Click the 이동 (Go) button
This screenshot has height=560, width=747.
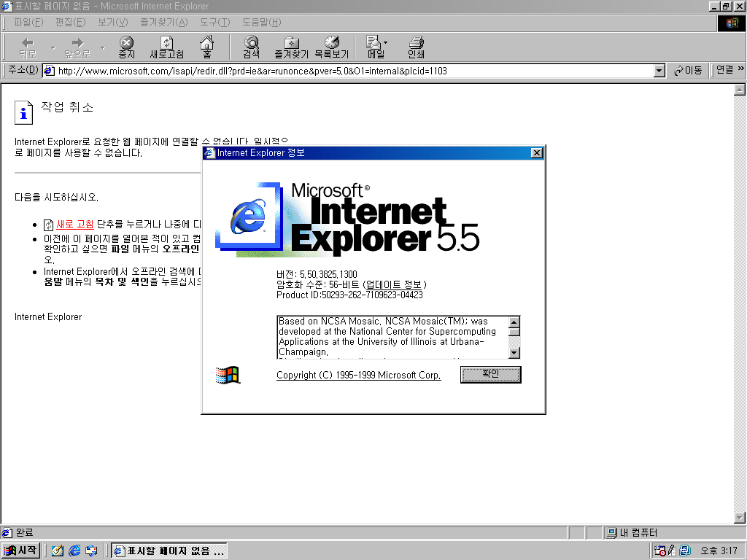click(x=689, y=71)
